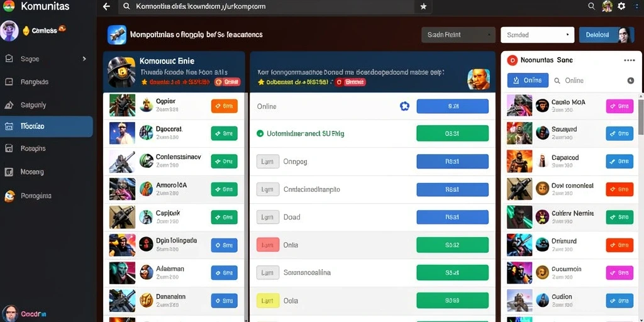Toggle the Lgm tag beside Sonansnoealina
This screenshot has height=322, width=644.
tap(268, 272)
